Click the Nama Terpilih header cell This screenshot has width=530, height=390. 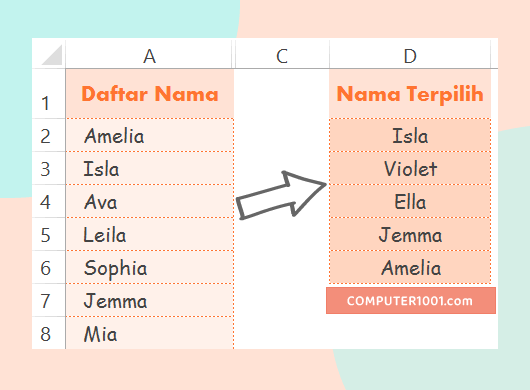click(410, 94)
